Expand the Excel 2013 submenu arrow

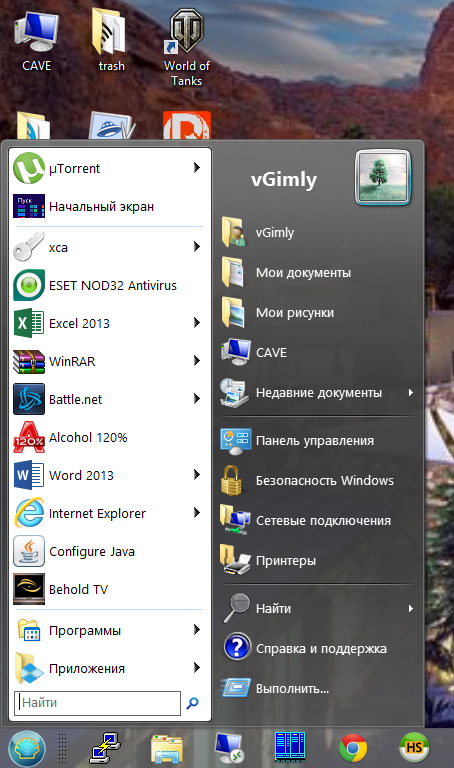coord(197,323)
